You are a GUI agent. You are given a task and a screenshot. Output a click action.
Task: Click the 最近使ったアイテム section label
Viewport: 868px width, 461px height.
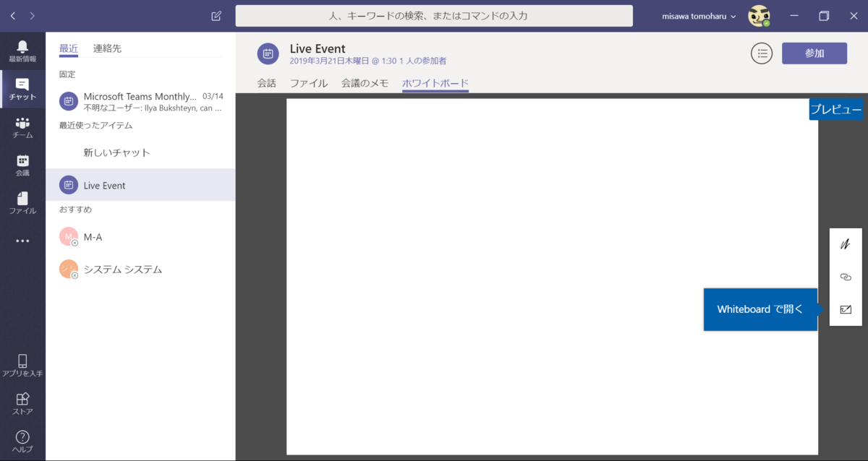point(95,125)
